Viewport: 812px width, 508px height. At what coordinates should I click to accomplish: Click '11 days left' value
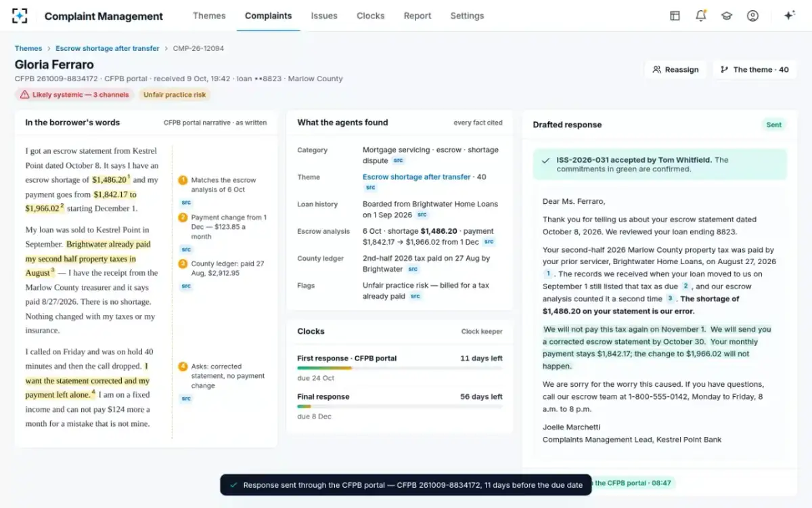click(x=481, y=358)
